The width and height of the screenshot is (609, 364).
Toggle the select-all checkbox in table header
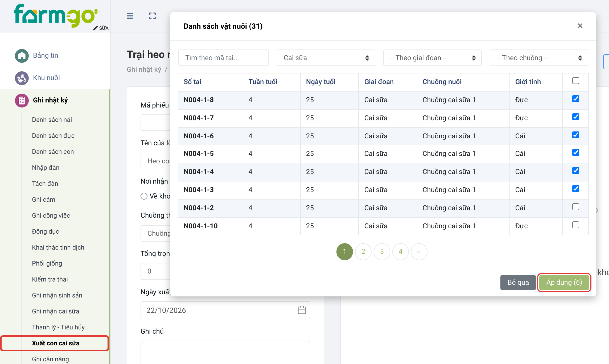pyautogui.click(x=575, y=81)
